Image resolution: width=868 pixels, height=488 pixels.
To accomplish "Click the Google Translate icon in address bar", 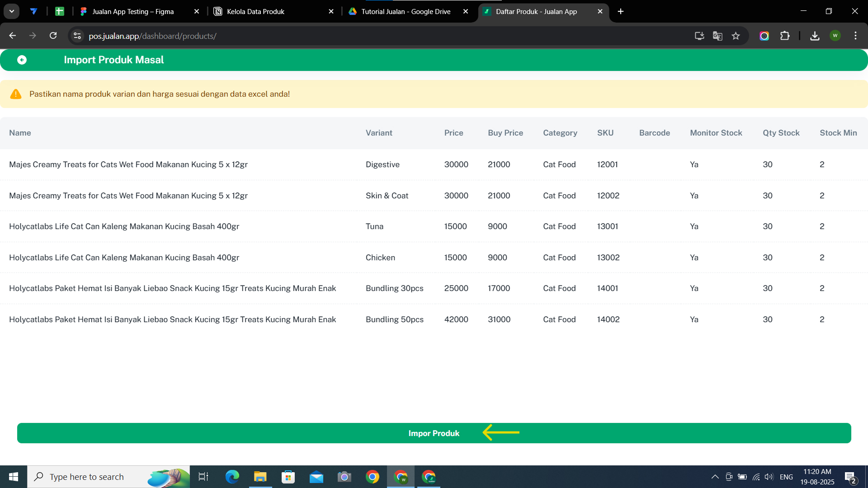I will tap(717, 36).
